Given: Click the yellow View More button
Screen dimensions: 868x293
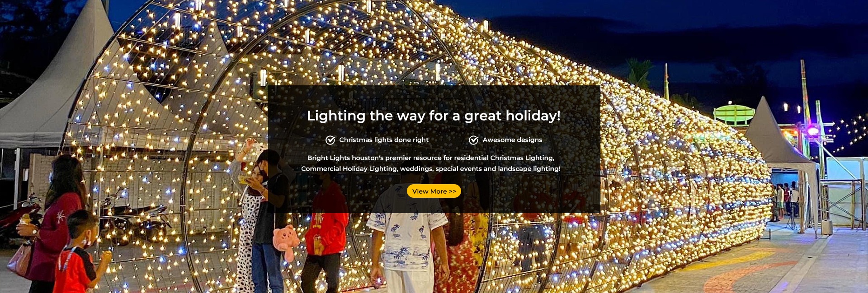Looking at the screenshot, I should pyautogui.click(x=434, y=191).
